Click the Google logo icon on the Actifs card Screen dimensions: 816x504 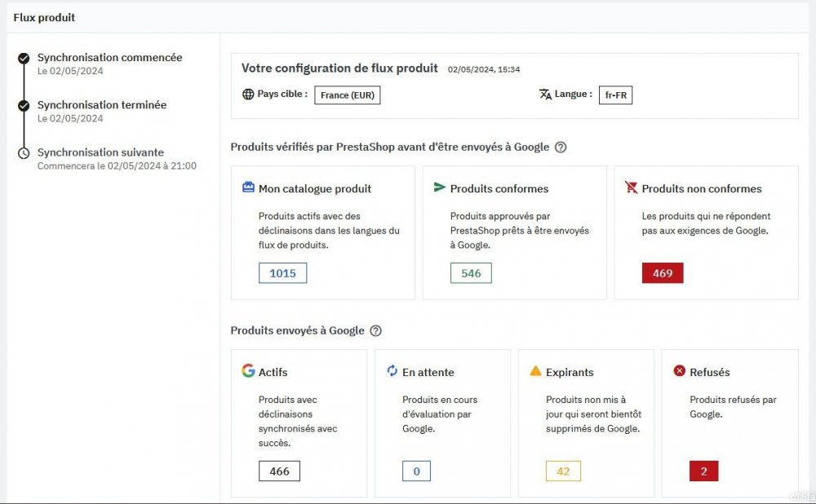(247, 371)
